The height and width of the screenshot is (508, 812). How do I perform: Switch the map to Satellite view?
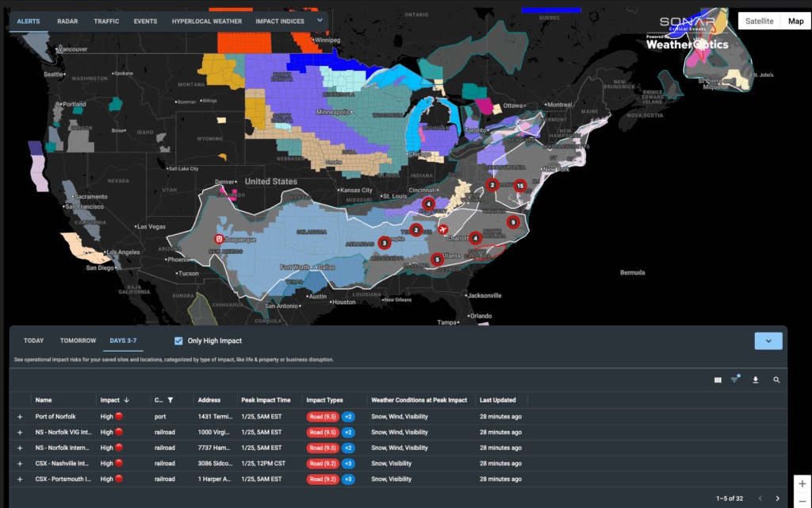click(x=759, y=21)
